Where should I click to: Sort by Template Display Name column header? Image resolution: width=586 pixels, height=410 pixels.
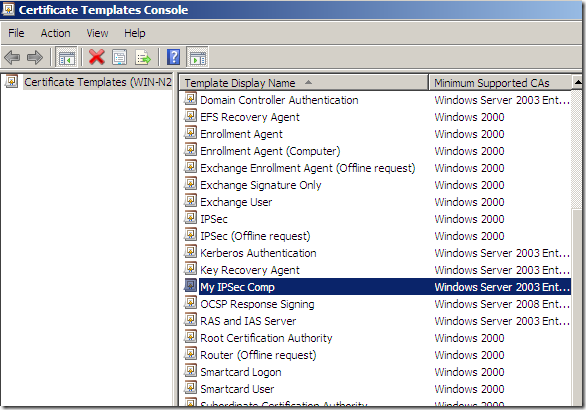pyautogui.click(x=303, y=83)
